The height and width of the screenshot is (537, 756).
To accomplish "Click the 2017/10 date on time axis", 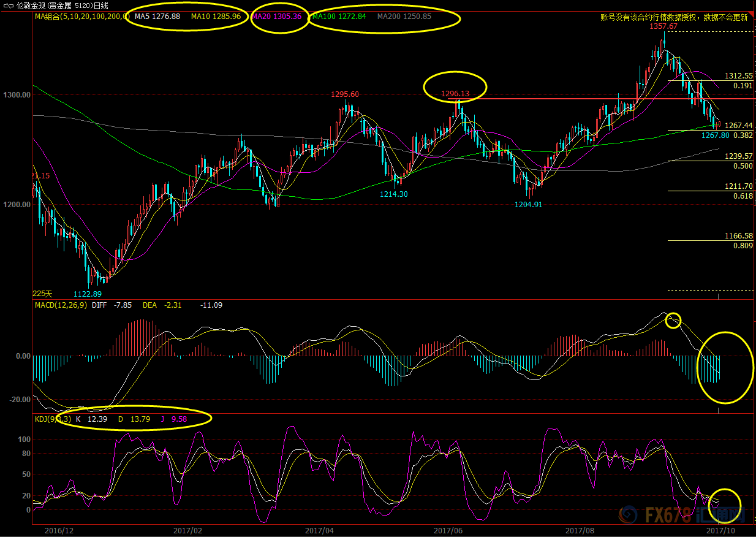I will [x=720, y=530].
